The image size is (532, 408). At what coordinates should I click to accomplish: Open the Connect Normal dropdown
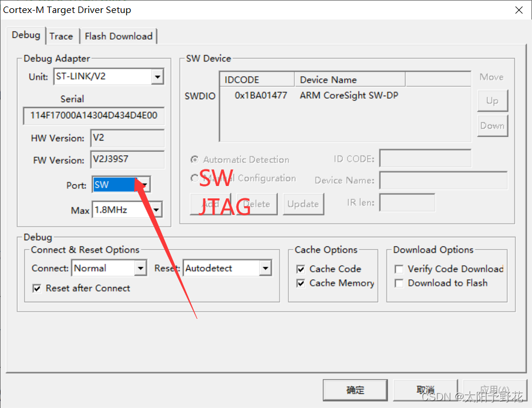pos(140,269)
